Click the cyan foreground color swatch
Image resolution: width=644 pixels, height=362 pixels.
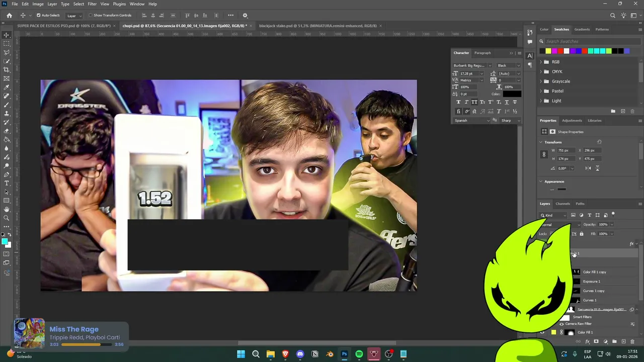tap(5, 242)
